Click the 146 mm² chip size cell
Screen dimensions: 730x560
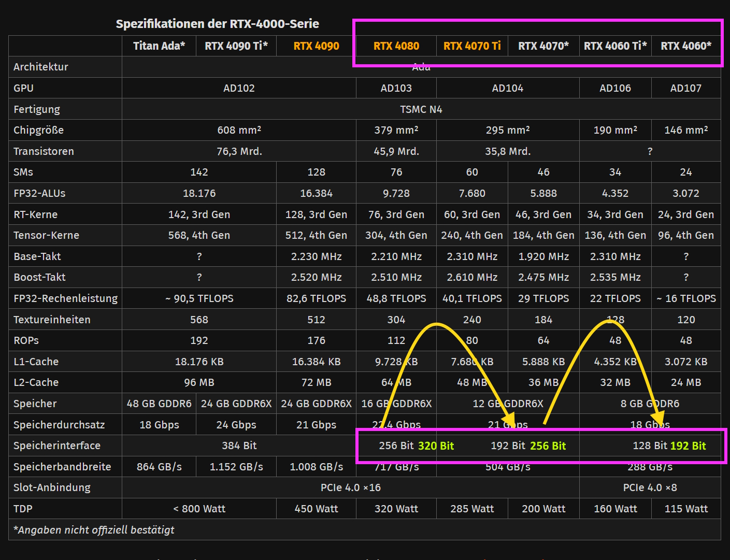point(686,130)
